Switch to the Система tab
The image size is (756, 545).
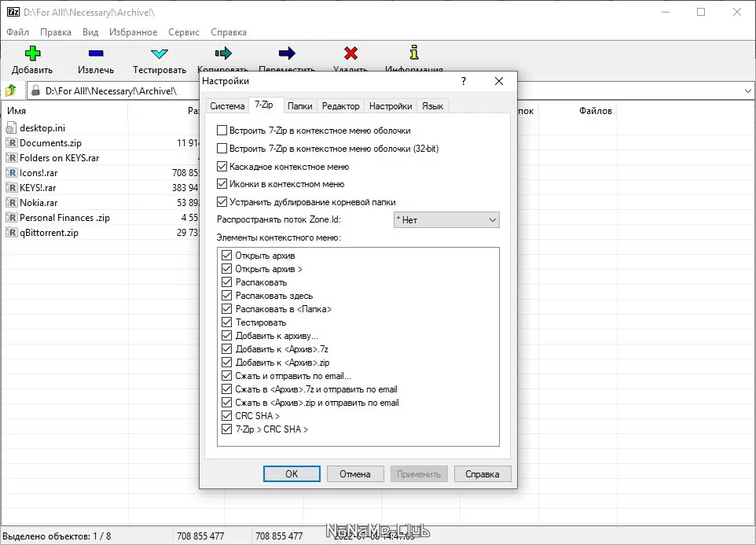[227, 106]
